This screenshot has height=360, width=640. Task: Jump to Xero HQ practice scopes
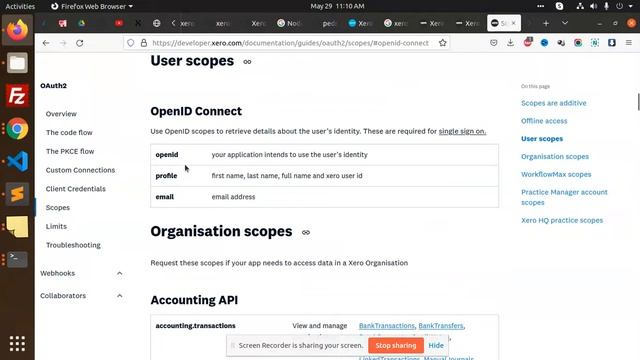(562, 220)
